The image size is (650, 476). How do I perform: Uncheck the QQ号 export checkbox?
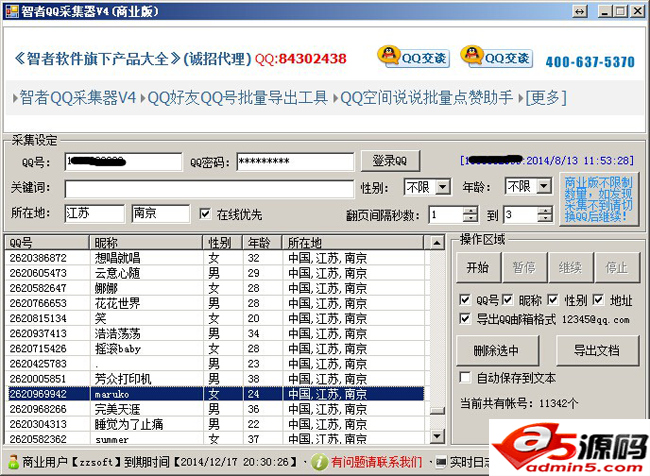465,299
